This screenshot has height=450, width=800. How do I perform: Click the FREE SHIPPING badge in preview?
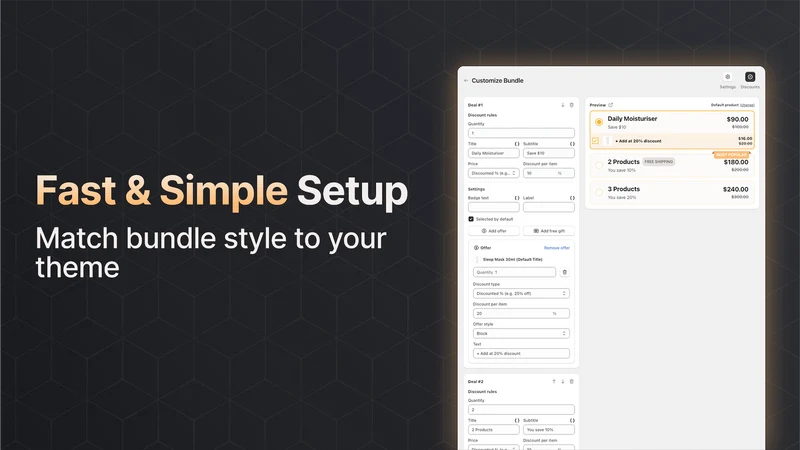tap(659, 162)
